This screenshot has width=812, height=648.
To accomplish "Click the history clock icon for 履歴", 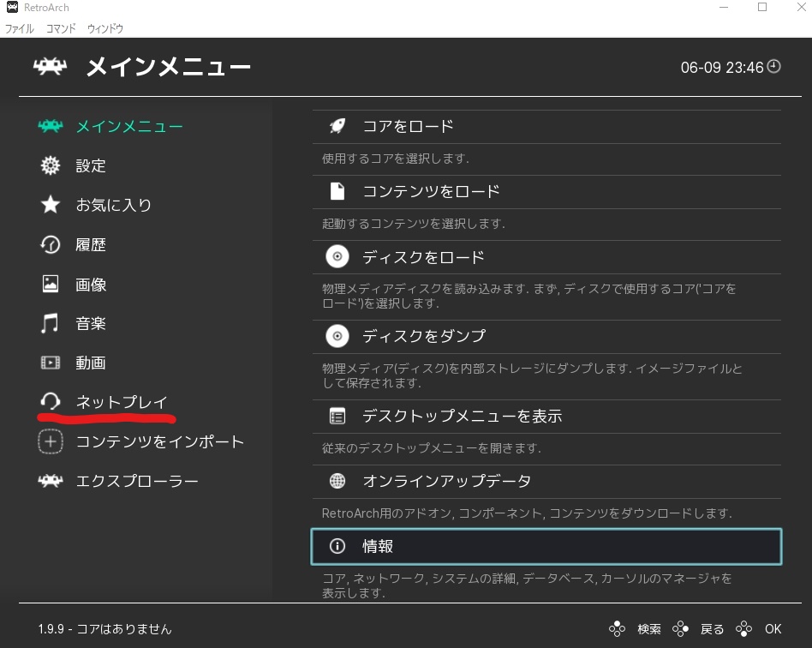I will (51, 244).
